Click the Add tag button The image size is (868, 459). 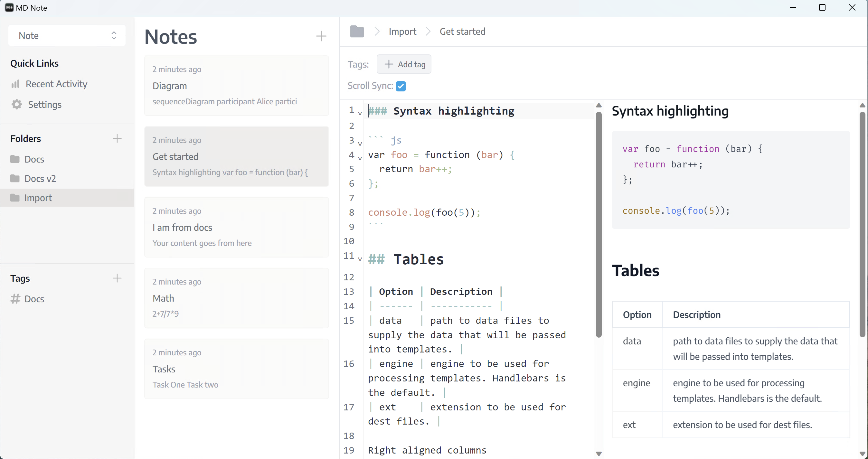pos(404,64)
